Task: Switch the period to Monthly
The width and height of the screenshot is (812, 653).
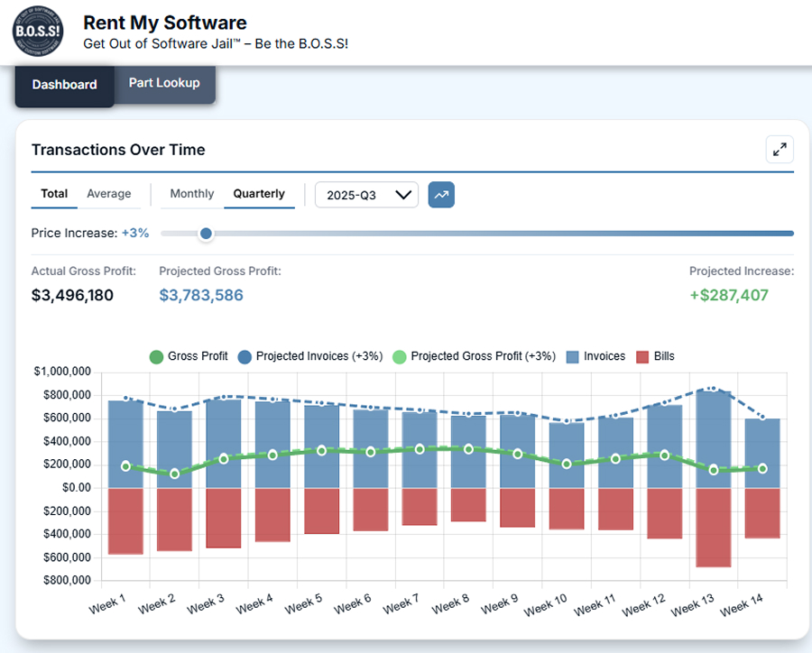Action: click(x=191, y=193)
